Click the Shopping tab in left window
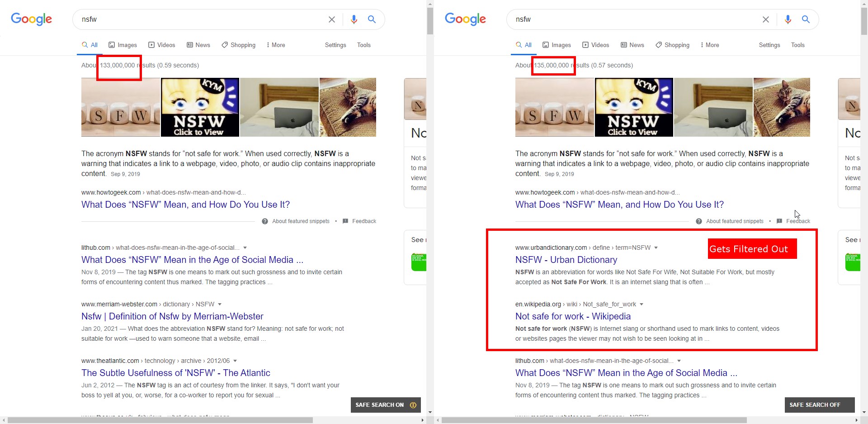 click(x=239, y=45)
